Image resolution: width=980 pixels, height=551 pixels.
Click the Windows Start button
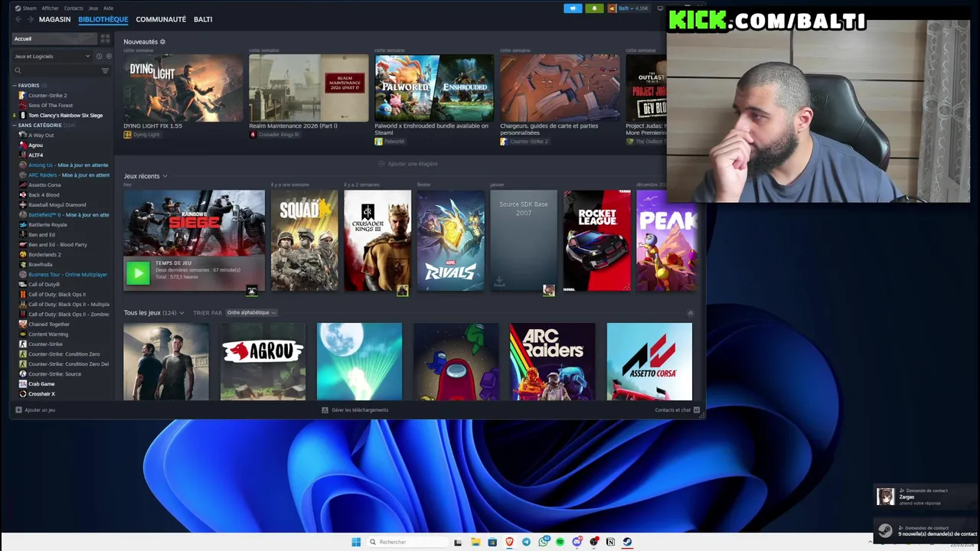(356, 543)
